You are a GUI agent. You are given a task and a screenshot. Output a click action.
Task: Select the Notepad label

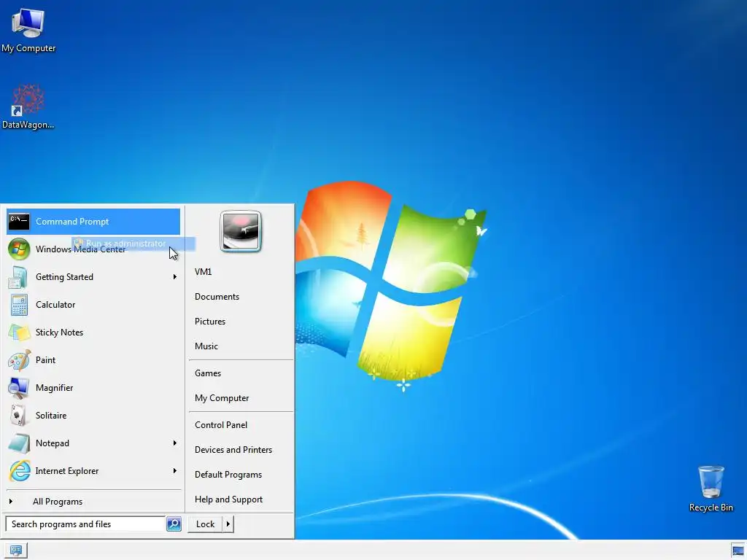[x=53, y=443]
